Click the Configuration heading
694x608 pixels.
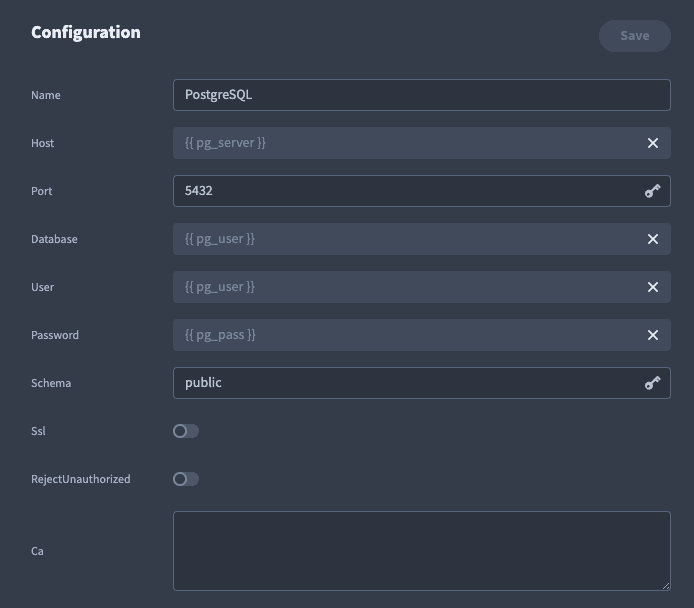tap(86, 32)
